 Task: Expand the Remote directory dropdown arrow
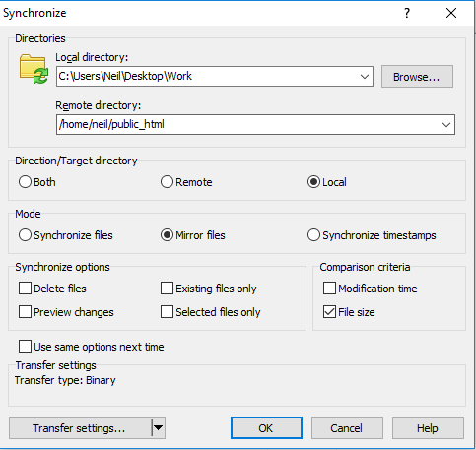click(446, 125)
